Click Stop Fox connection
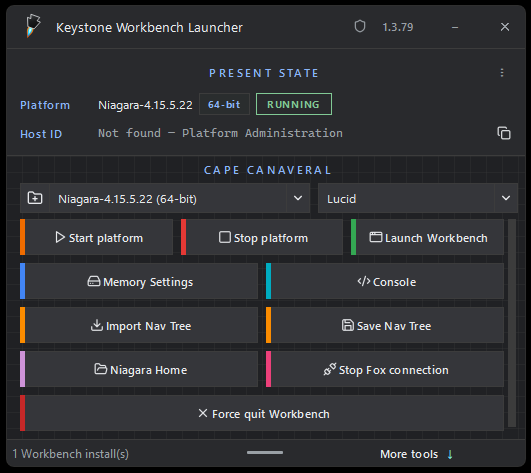Viewport: 531px width, 473px height. click(x=385, y=369)
